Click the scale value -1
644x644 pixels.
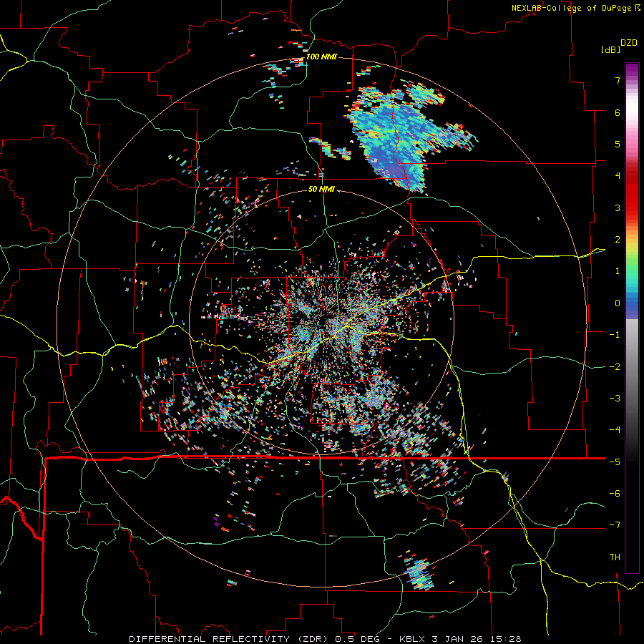(x=615, y=335)
